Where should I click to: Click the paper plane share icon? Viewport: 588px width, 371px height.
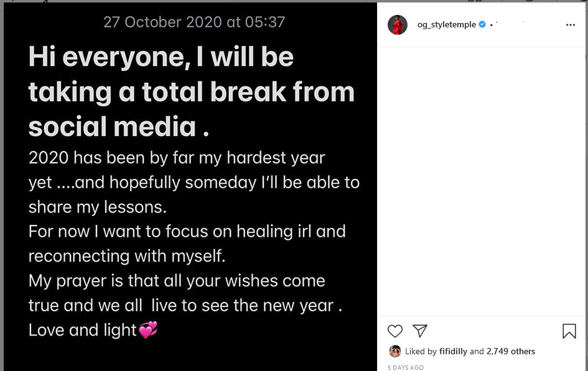click(x=420, y=331)
